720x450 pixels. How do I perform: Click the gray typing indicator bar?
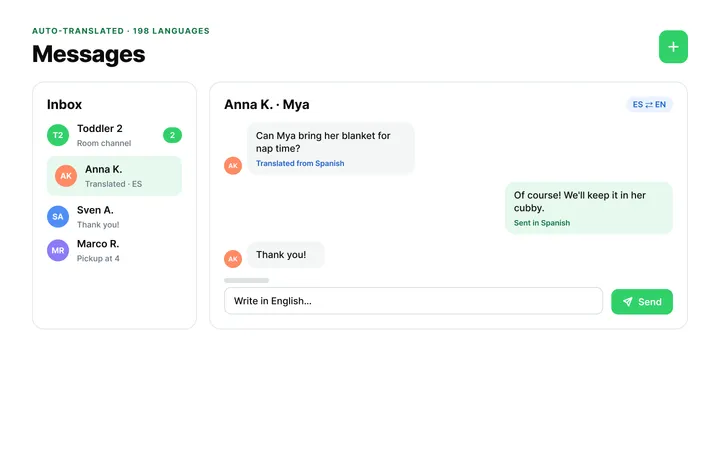point(247,281)
